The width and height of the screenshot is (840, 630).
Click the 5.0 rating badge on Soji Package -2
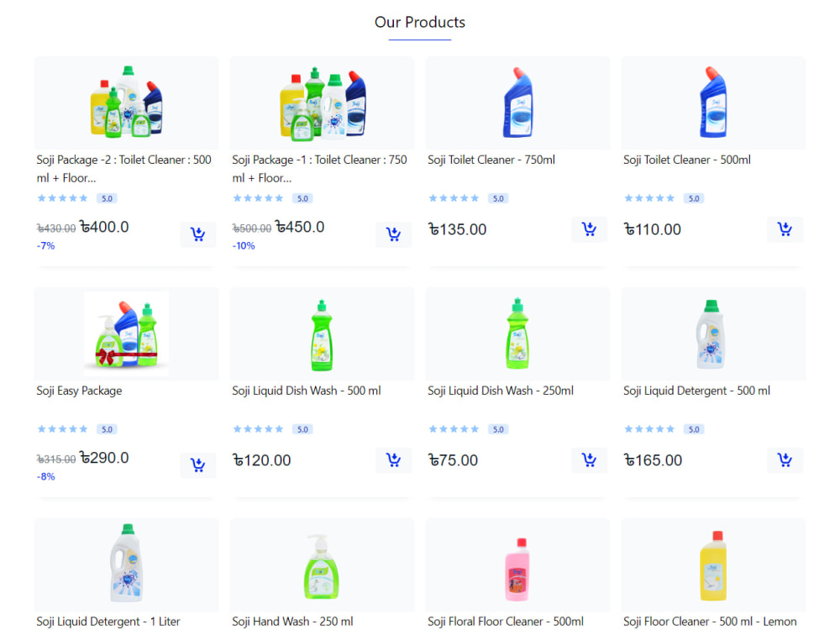pyautogui.click(x=108, y=198)
